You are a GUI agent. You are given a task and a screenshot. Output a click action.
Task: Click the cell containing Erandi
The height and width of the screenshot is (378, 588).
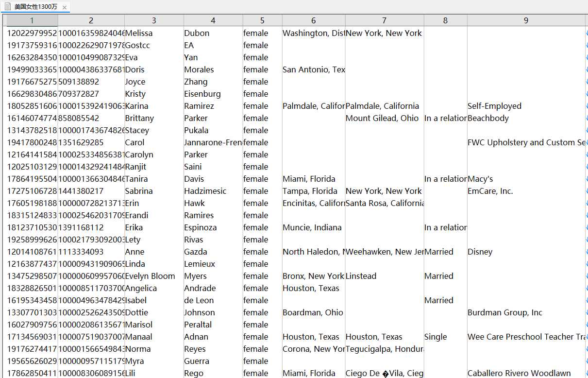(154, 215)
